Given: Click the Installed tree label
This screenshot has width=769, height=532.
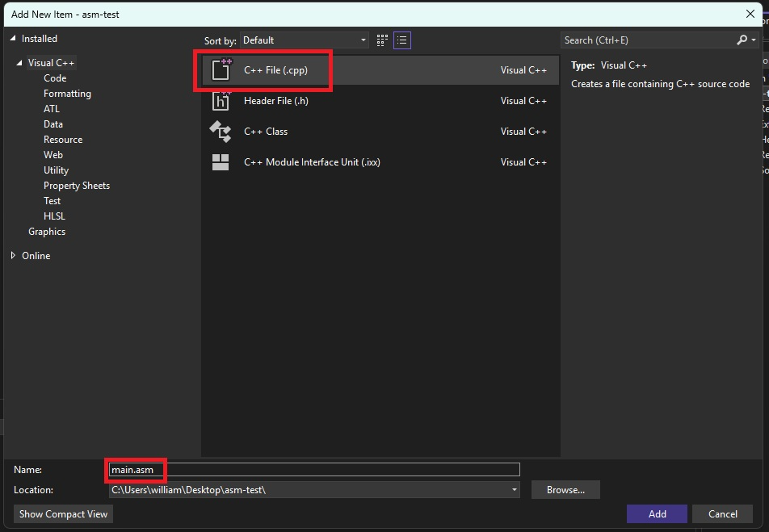Looking at the screenshot, I should (x=40, y=38).
